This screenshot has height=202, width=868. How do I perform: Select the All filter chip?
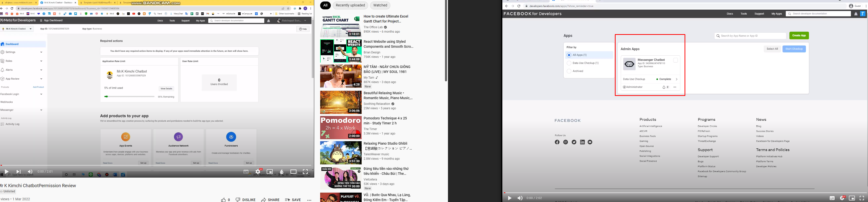[x=325, y=5]
